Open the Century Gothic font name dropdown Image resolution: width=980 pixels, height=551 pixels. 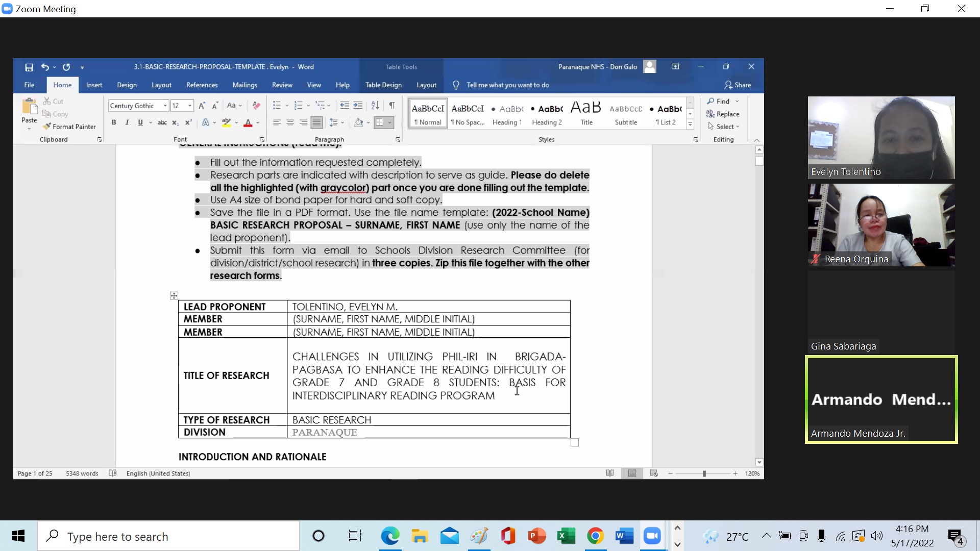click(x=165, y=106)
